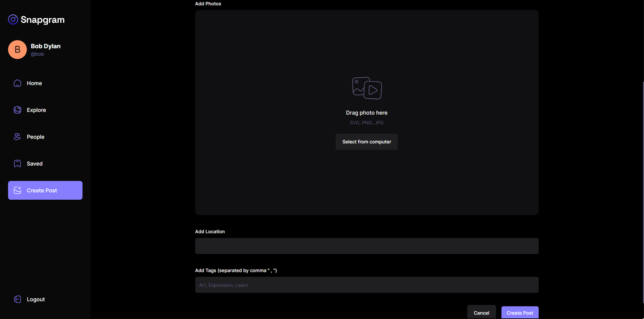Submit with the Create Post button
Viewport: 644px width, 319px height.
[x=520, y=313]
